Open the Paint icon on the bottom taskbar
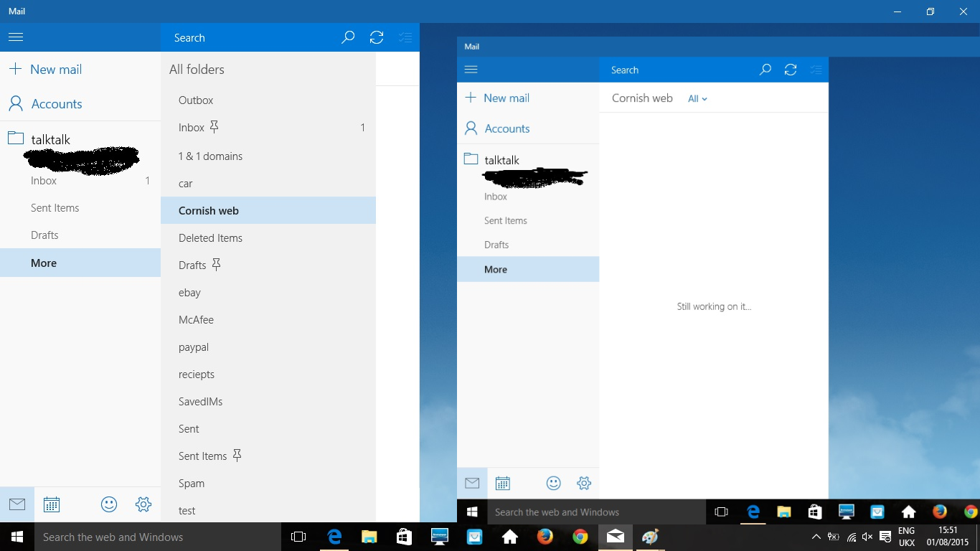 pos(650,537)
